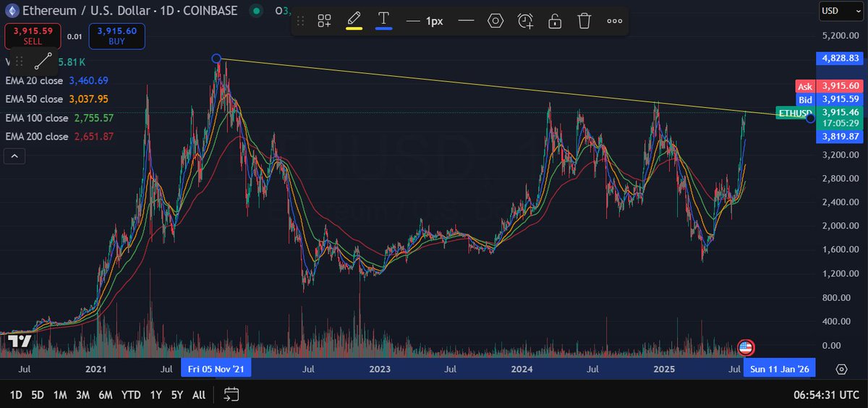Switch to 1M time range
This screenshot has height=408, width=868.
pos(60,395)
